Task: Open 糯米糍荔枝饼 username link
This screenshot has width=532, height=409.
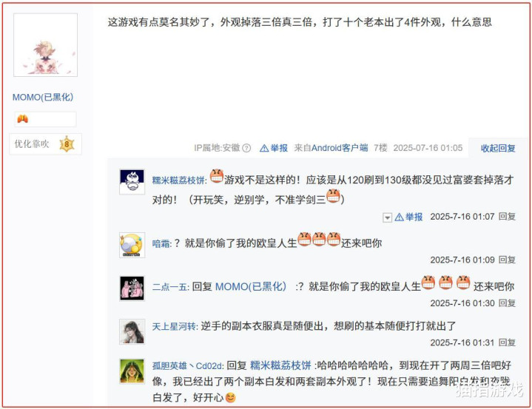Action: [178, 180]
